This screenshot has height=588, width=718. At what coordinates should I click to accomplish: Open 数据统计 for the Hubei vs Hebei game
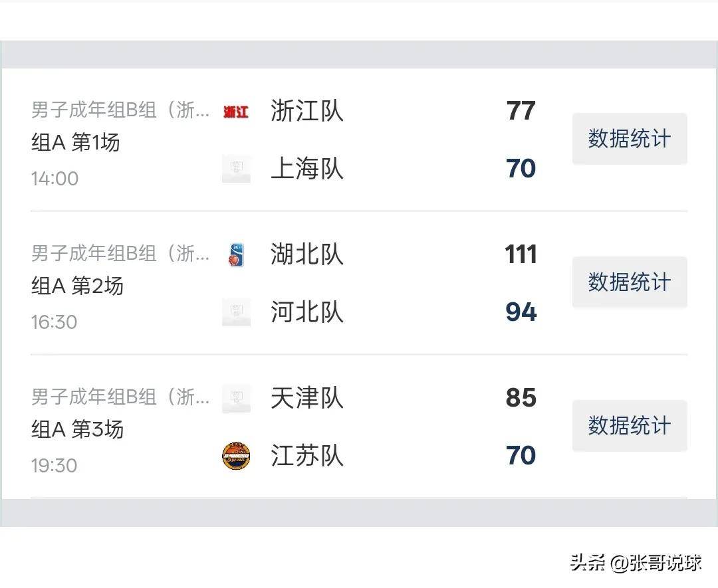point(629,282)
